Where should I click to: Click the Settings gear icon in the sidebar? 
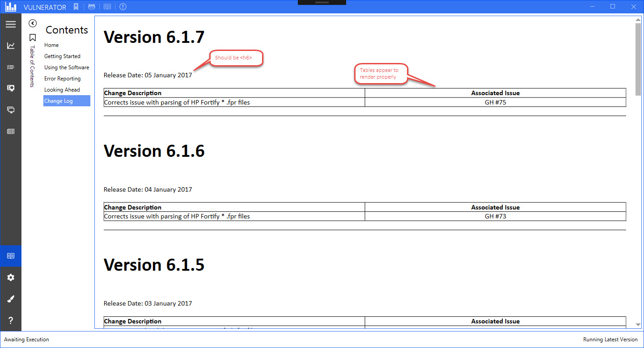(x=11, y=277)
